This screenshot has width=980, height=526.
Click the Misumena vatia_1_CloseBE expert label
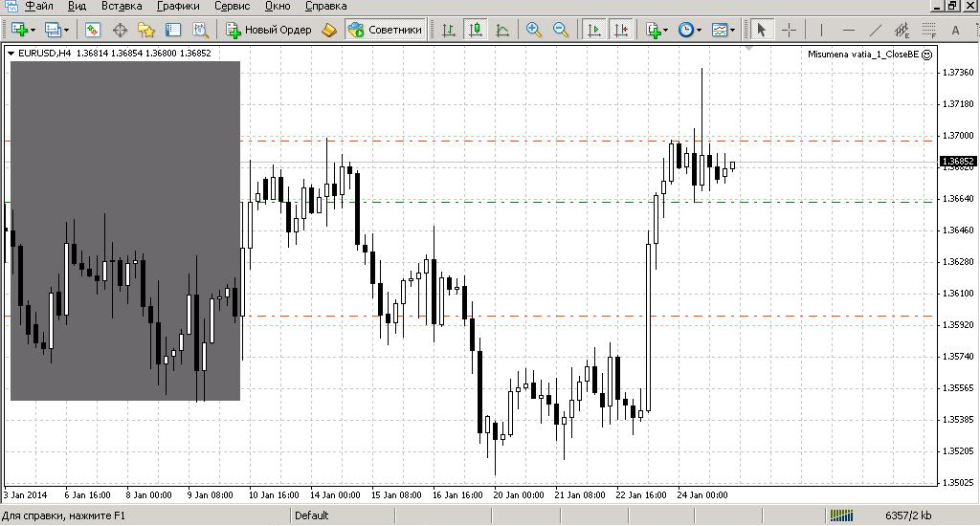tap(863, 55)
